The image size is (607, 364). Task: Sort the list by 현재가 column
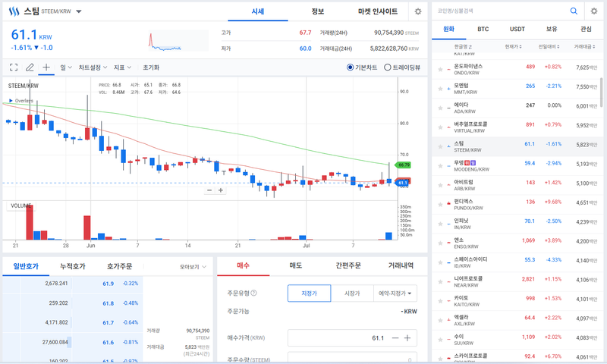[x=514, y=47]
